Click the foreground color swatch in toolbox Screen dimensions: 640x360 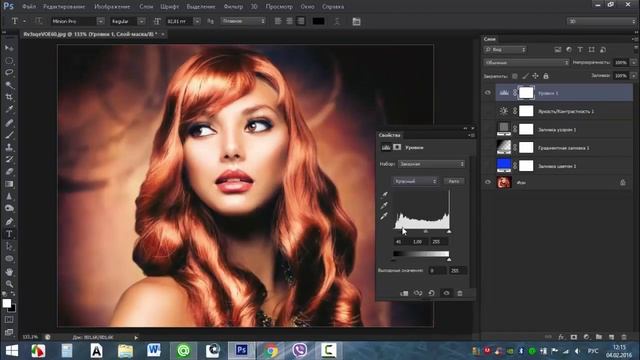pyautogui.click(x=7, y=303)
